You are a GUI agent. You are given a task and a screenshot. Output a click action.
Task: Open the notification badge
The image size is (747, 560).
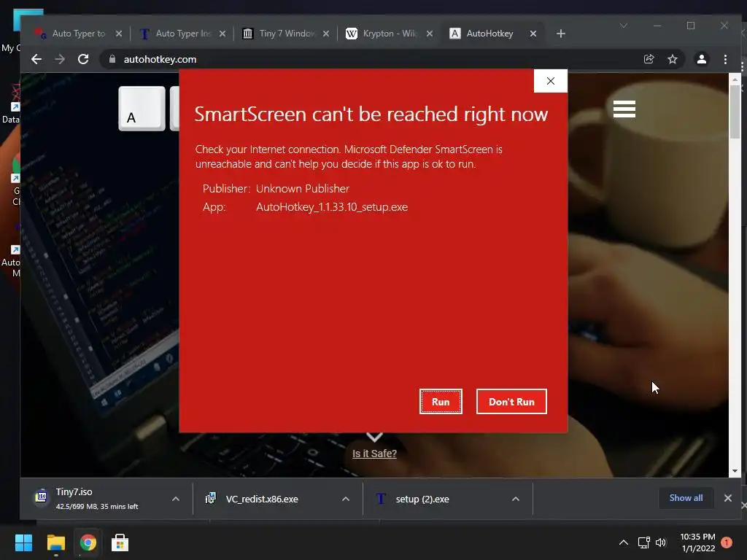pyautogui.click(x=727, y=542)
